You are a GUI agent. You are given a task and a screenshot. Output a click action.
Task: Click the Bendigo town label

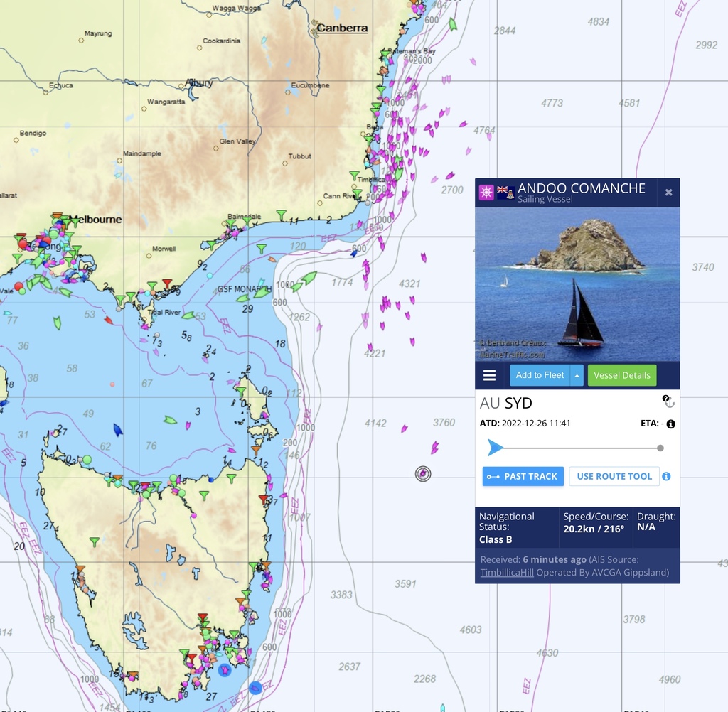(x=33, y=133)
